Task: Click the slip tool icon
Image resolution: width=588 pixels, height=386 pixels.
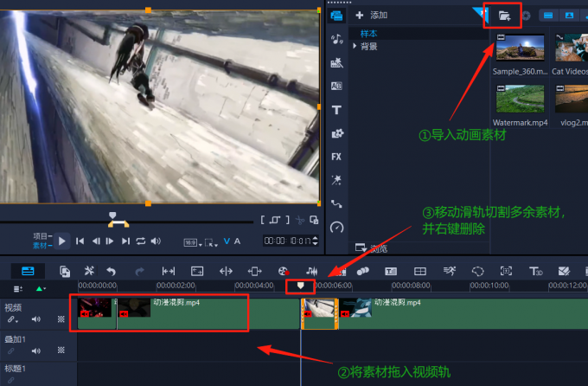Action: tap(169, 271)
